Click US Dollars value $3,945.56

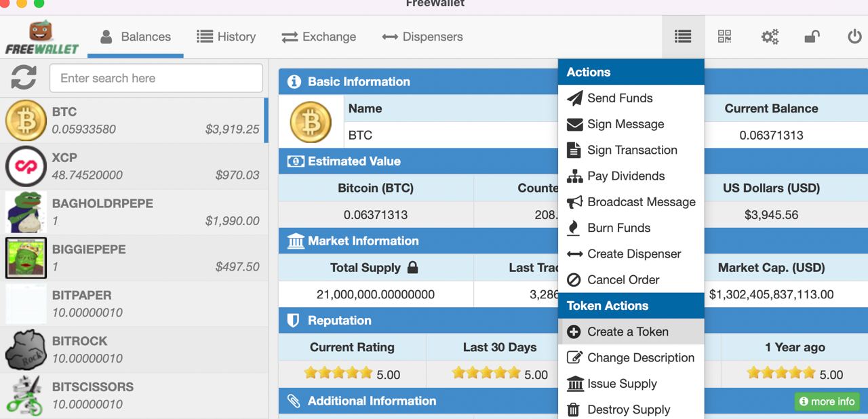pyautogui.click(x=772, y=215)
